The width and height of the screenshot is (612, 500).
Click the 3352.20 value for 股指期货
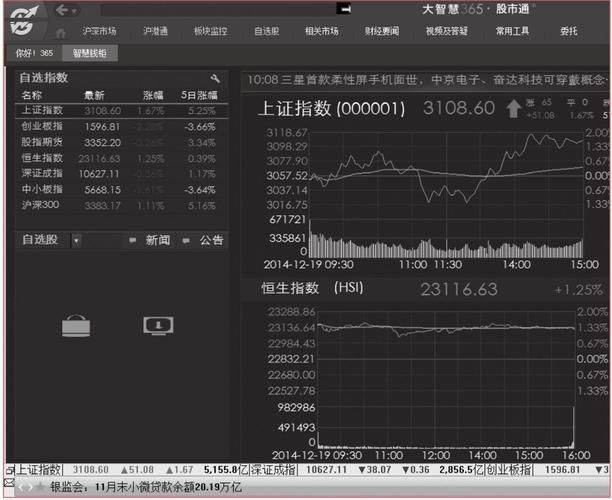click(102, 143)
